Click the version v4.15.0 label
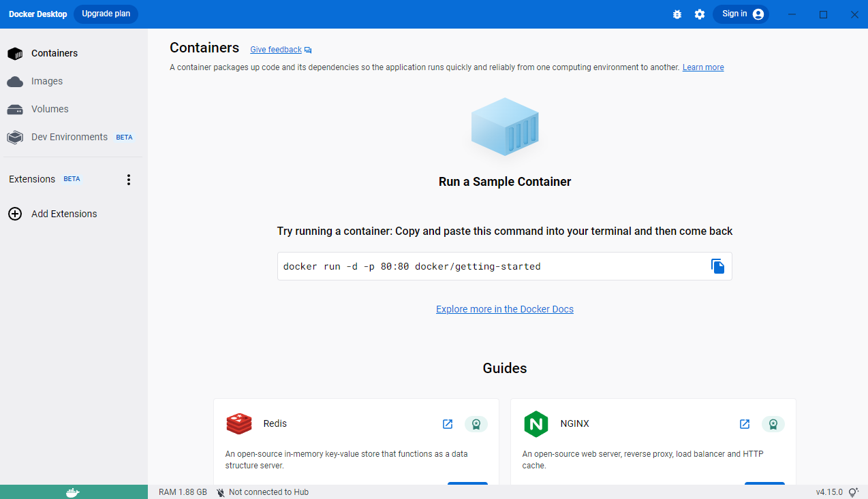The height and width of the screenshot is (499, 868). pos(829,492)
